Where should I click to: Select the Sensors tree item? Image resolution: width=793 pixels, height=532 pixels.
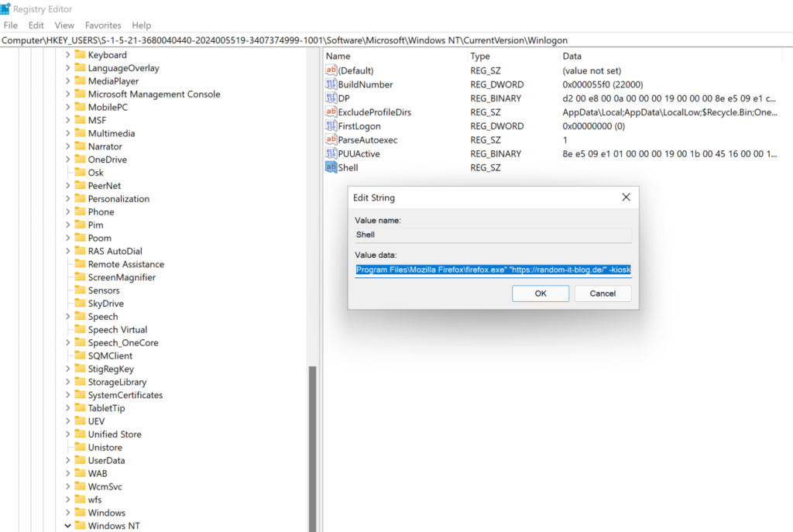pyautogui.click(x=104, y=290)
